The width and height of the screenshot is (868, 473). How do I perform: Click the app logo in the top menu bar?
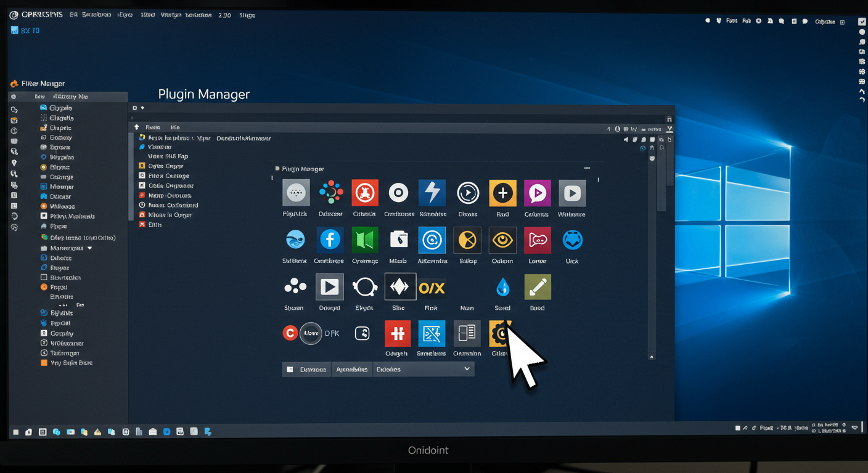(x=14, y=15)
